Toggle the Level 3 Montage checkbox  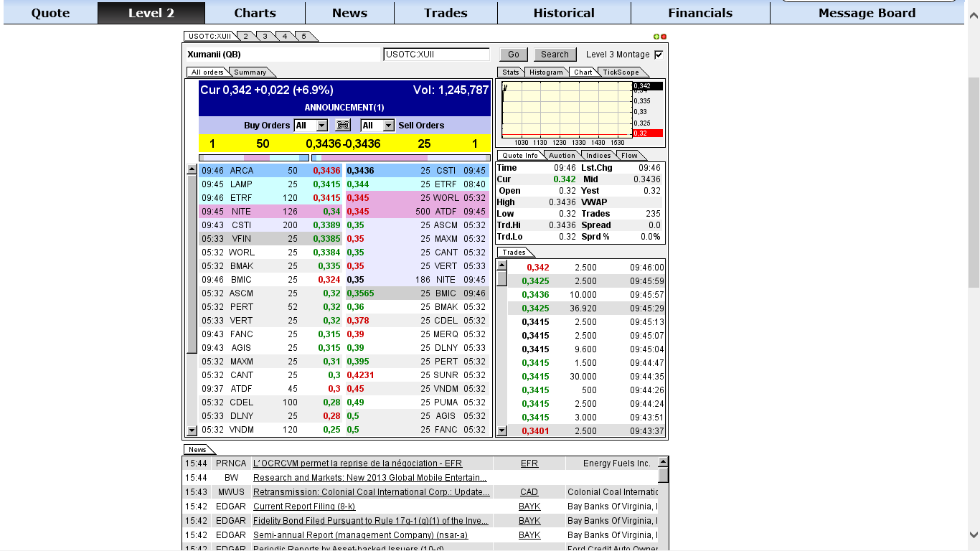point(659,55)
